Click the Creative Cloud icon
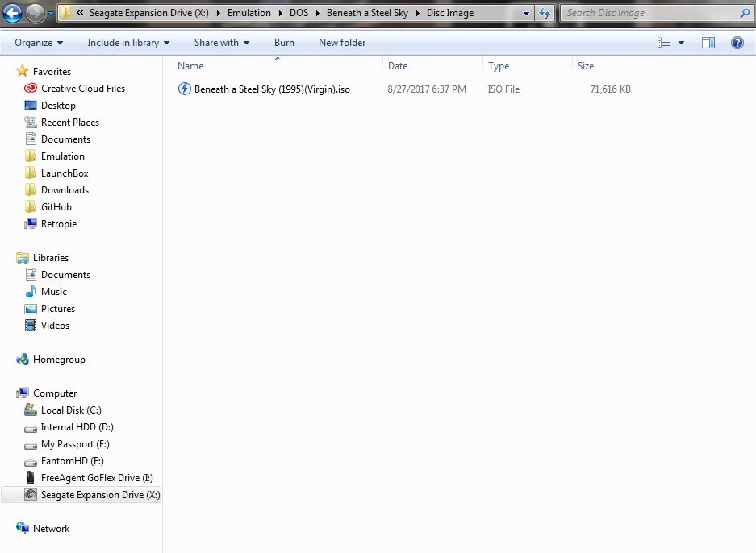The height and width of the screenshot is (553, 756). click(31, 88)
